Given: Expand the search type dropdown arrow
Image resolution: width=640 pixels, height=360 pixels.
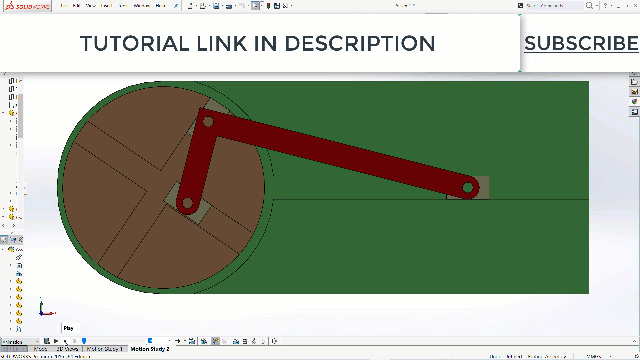Looking at the screenshot, I should (x=597, y=5).
